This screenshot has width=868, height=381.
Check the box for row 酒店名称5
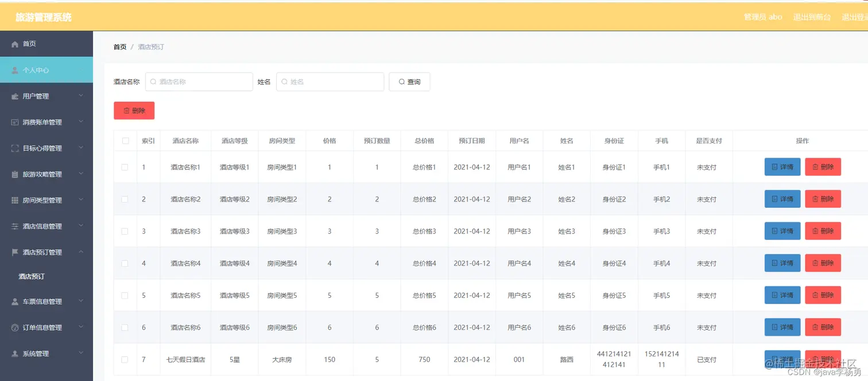pyautogui.click(x=125, y=296)
